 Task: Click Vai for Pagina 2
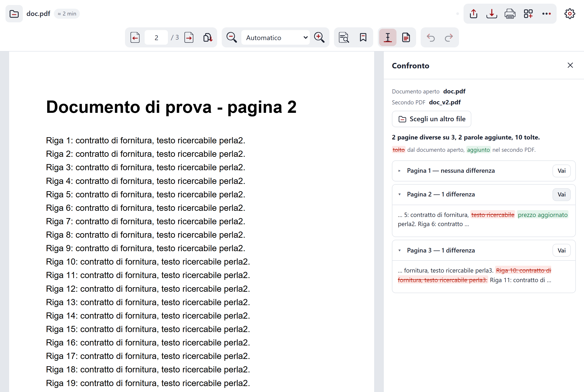[x=561, y=194]
